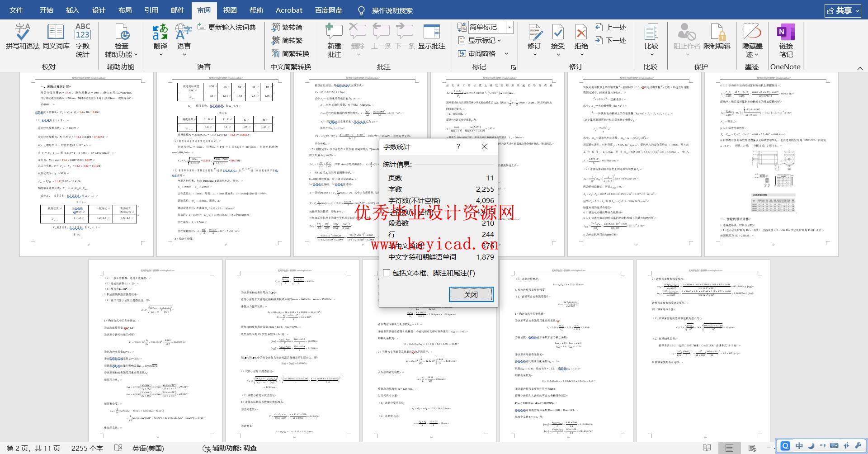
Task: Run the 拼写和语法 spelling check
Action: (23, 36)
